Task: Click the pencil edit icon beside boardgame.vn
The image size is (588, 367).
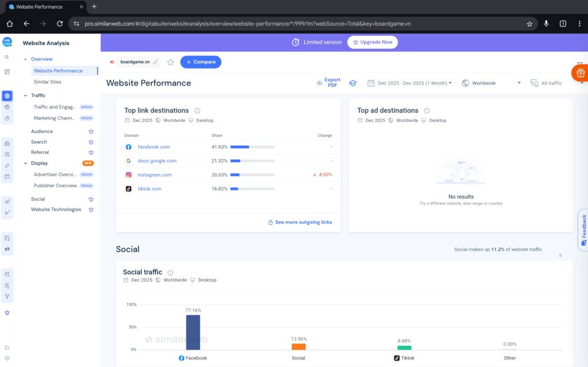Action: [x=156, y=61]
